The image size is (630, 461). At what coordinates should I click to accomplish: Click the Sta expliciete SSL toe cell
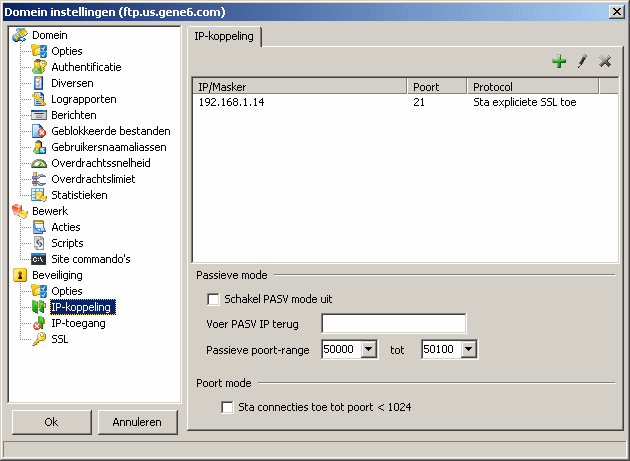525,102
